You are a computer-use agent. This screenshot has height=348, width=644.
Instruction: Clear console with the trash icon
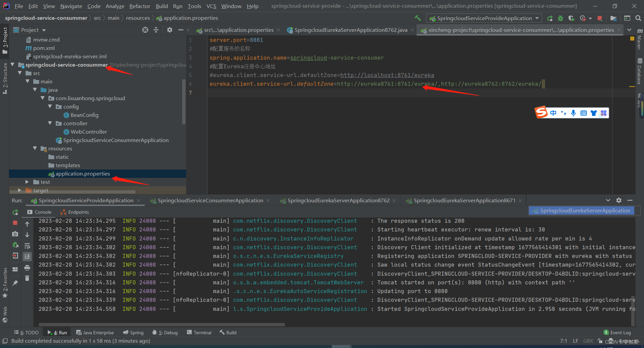click(x=27, y=278)
